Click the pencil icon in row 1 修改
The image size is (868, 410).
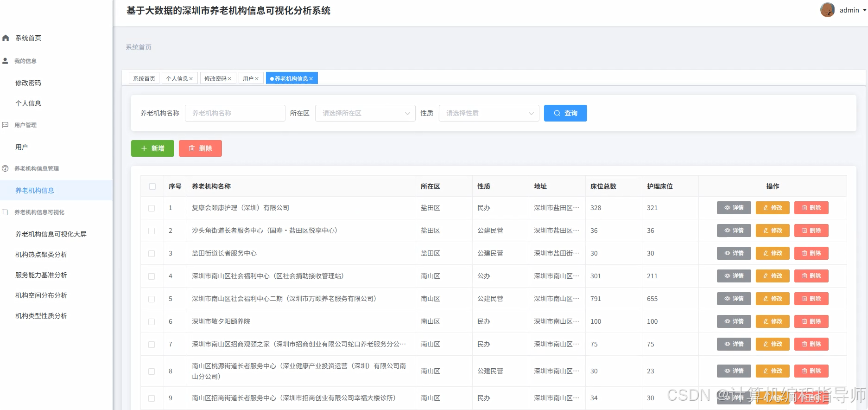pyautogui.click(x=766, y=208)
